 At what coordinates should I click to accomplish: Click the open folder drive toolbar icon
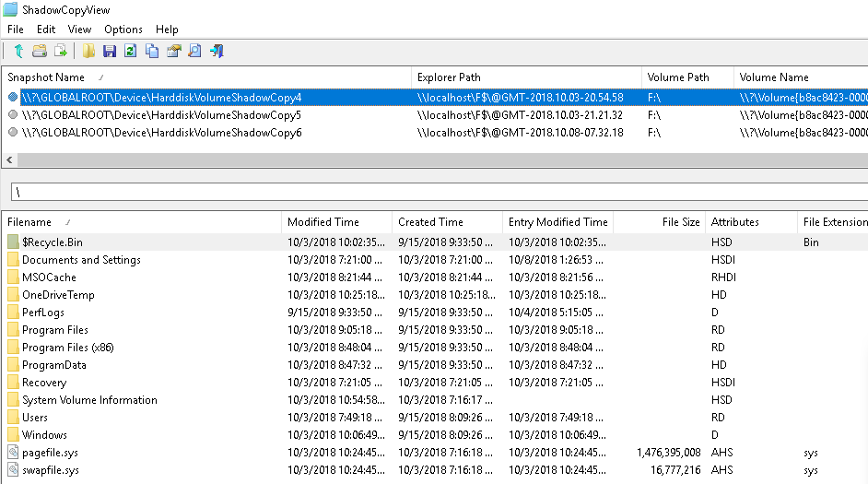tap(40, 52)
